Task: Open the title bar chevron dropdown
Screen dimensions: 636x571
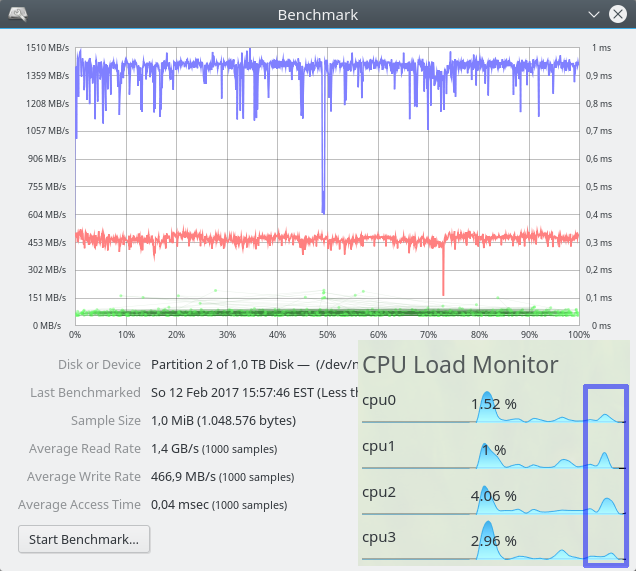Action: click(594, 15)
